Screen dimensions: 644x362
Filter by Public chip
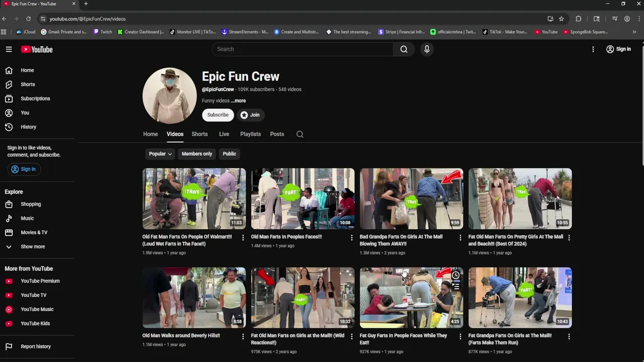click(x=229, y=154)
